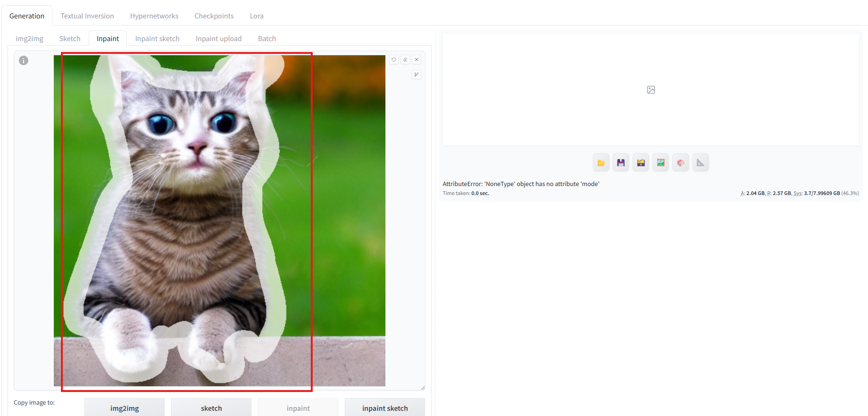Image resolution: width=868 pixels, height=416 pixels.
Task: Select the Lora tab
Action: click(x=257, y=16)
